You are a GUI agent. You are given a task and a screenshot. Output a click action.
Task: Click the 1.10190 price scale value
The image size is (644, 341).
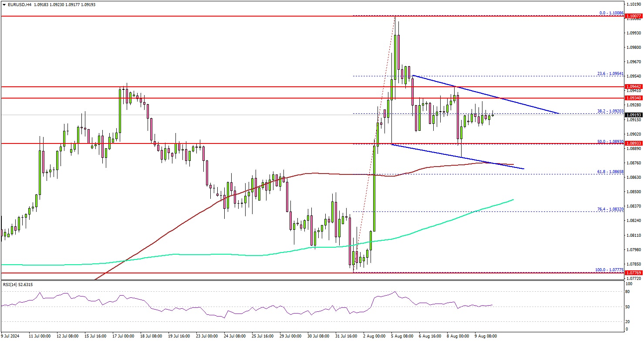pos(634,4)
